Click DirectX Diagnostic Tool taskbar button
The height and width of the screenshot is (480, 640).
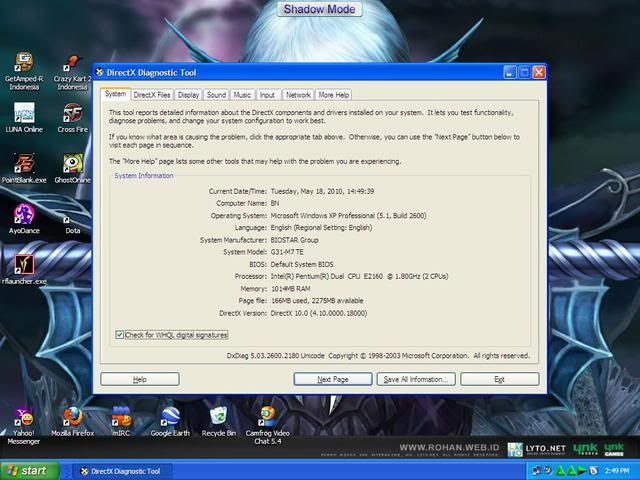(122, 471)
